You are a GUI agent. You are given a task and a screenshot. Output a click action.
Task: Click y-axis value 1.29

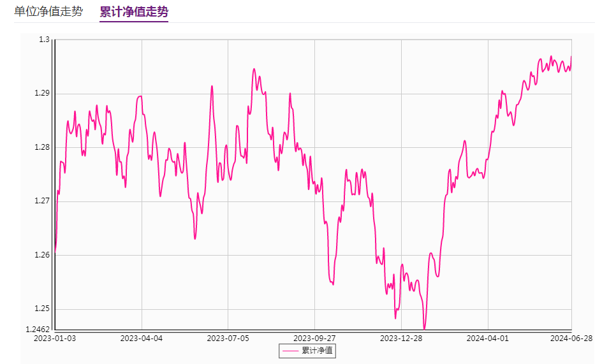coord(42,93)
